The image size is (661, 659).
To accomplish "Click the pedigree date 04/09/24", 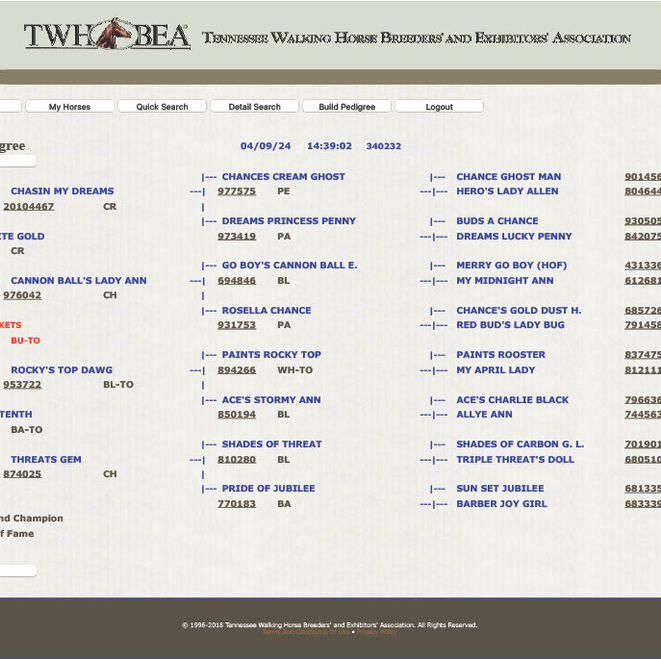I will (x=266, y=146).
